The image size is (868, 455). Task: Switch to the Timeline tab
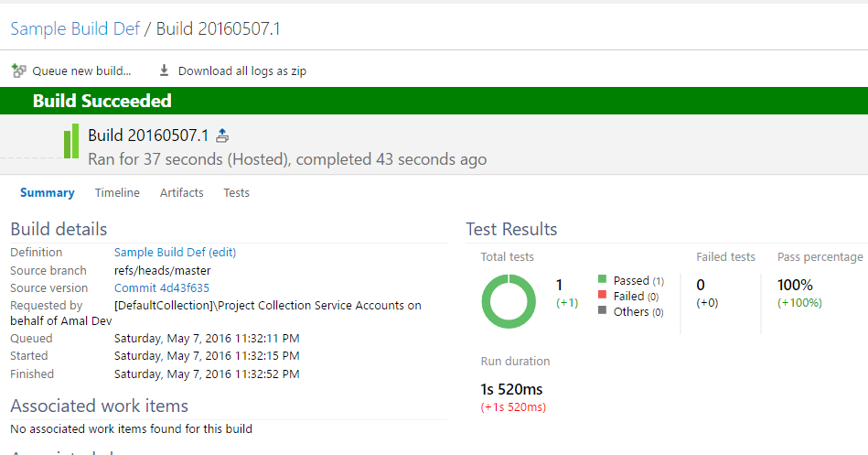pyautogui.click(x=117, y=193)
